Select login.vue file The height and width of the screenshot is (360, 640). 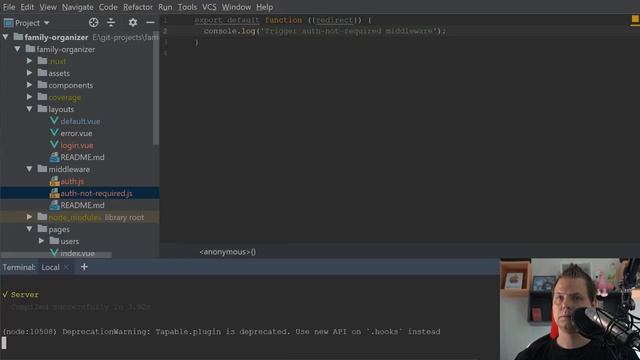tap(77, 145)
